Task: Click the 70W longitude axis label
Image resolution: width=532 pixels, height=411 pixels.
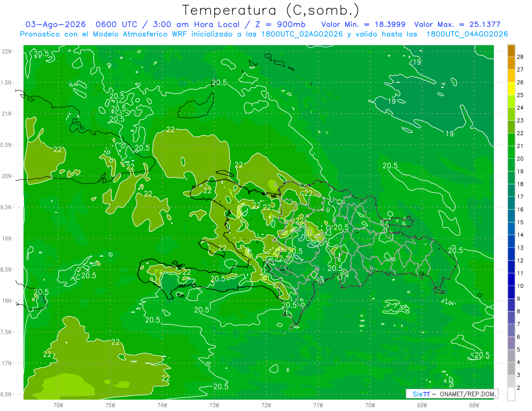Action: point(370,405)
